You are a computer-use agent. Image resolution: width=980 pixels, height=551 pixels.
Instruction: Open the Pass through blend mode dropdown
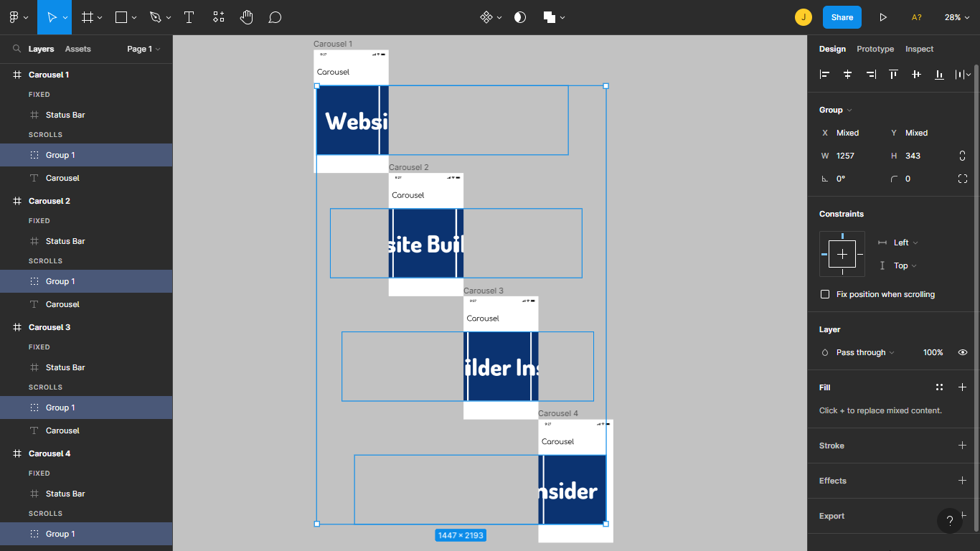(864, 352)
